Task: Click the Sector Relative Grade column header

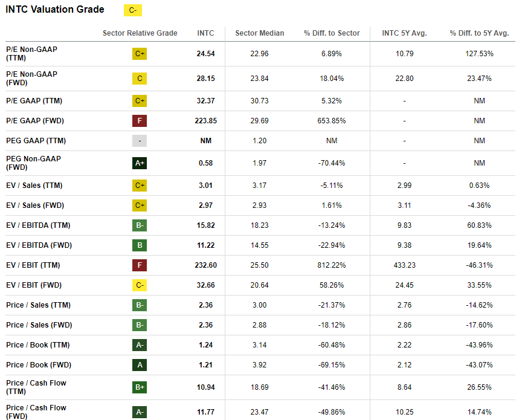Action: pos(140,33)
